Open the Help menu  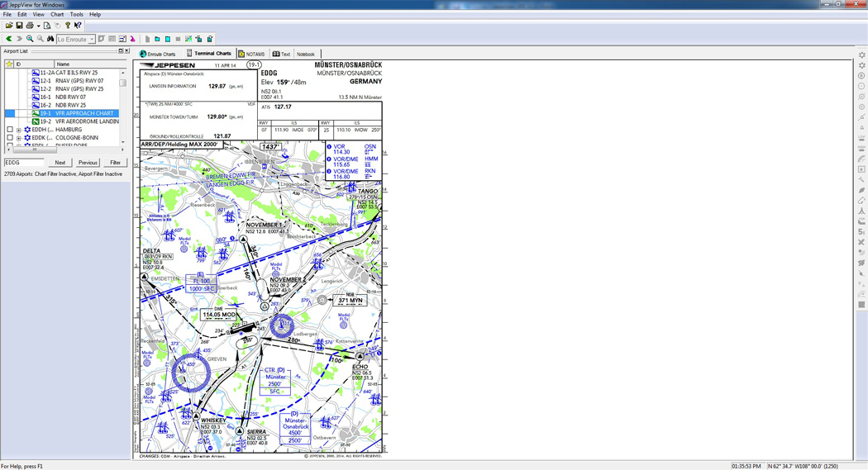point(95,14)
